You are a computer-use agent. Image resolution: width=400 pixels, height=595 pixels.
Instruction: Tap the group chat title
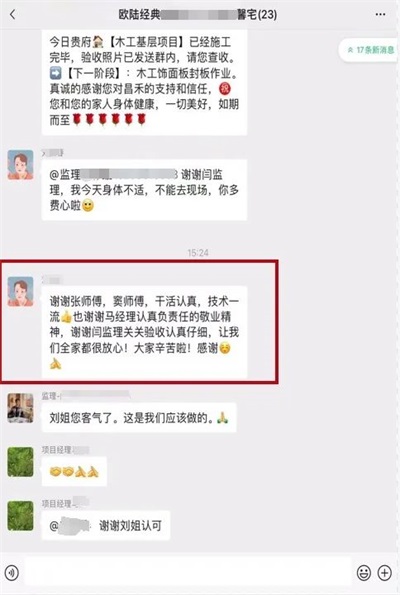(198, 15)
